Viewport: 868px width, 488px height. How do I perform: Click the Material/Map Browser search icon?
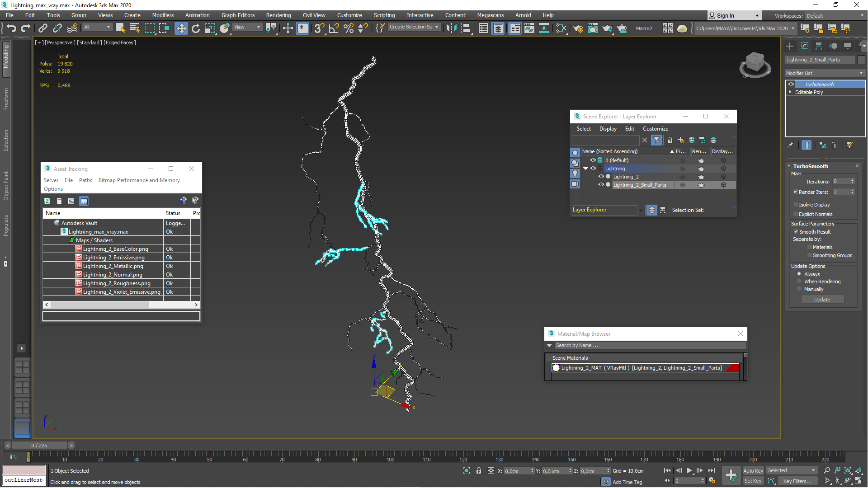(549, 346)
